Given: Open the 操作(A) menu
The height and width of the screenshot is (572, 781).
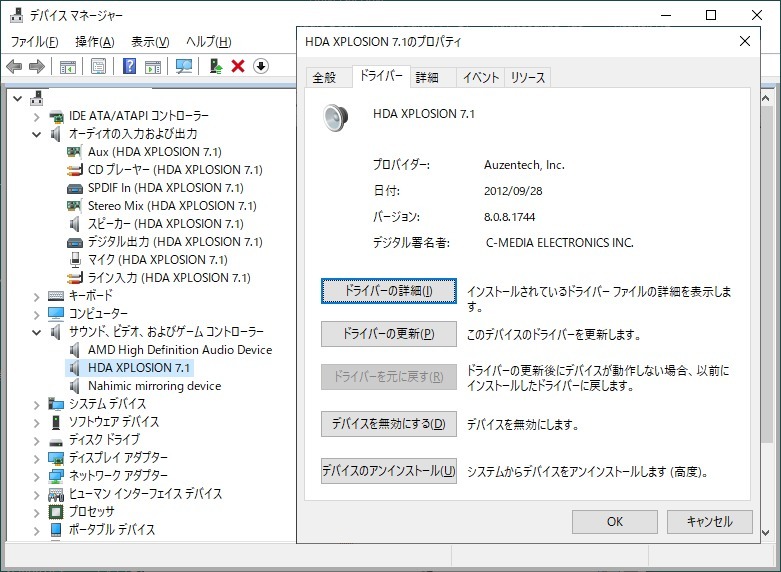Looking at the screenshot, I should pyautogui.click(x=95, y=42).
